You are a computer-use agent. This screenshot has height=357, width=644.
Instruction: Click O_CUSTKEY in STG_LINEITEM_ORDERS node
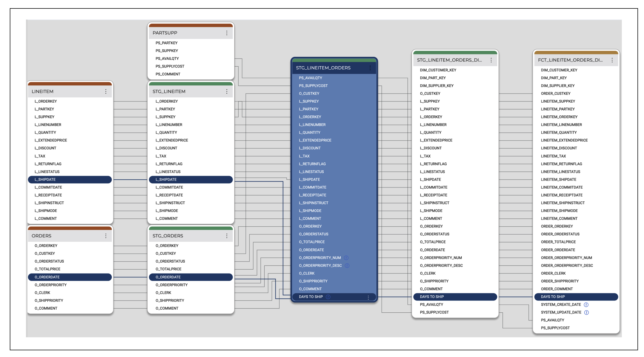[x=309, y=94]
